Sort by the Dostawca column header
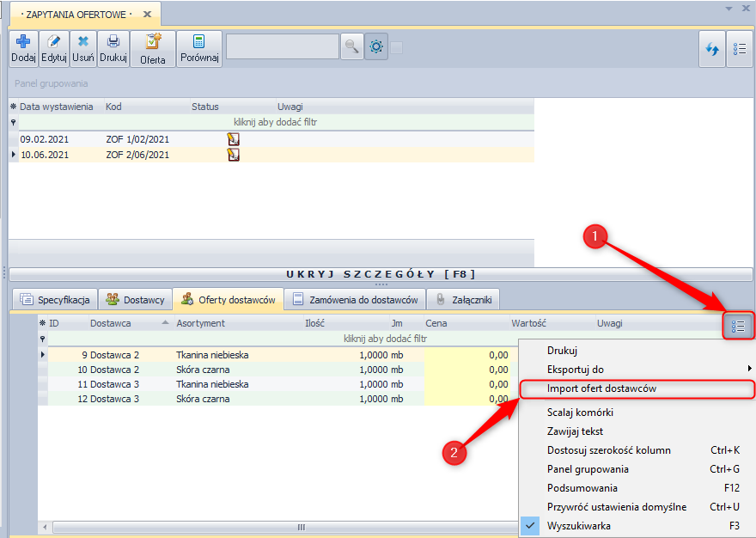The image size is (756, 538). [111, 323]
